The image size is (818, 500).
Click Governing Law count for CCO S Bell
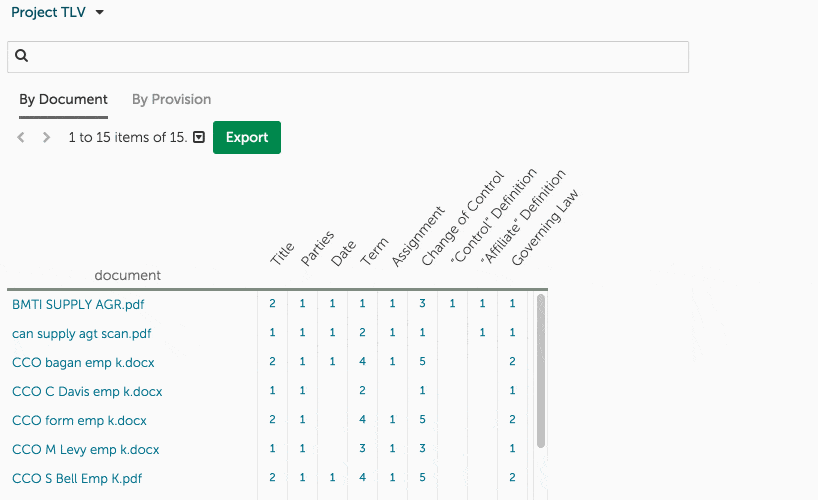[512, 477]
